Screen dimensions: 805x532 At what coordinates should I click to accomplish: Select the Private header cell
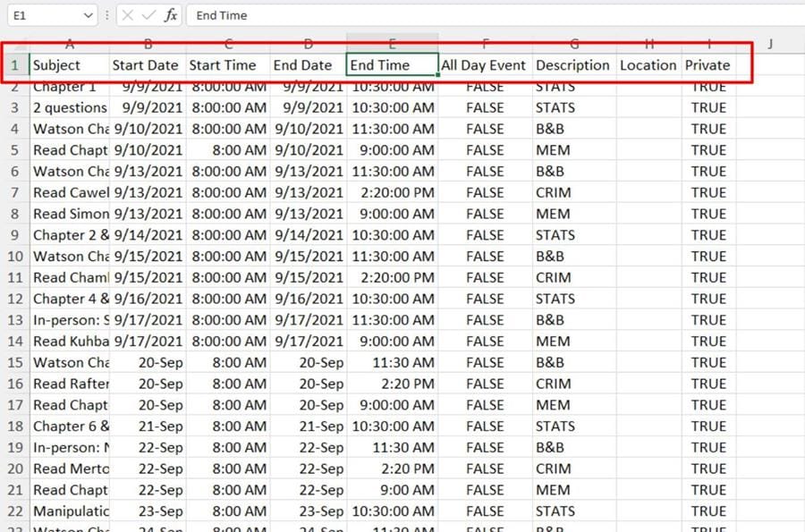pos(708,64)
